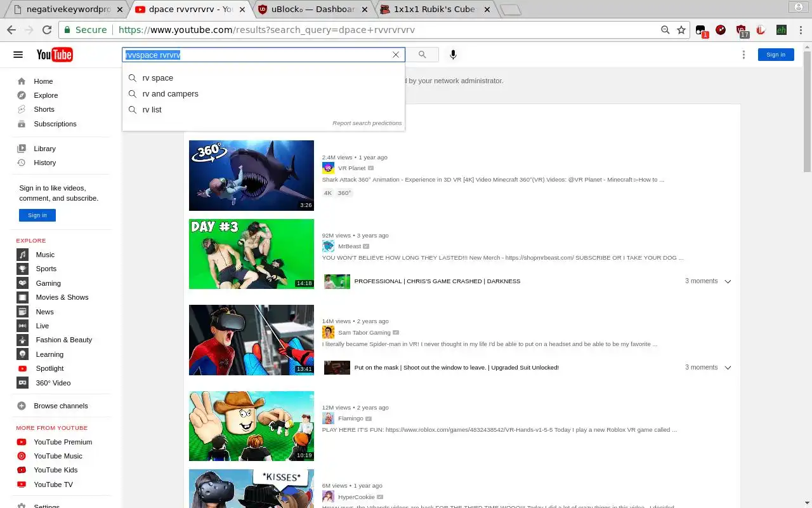Click the YouTube logo
Screen dimensions: 812x508
click(55, 55)
